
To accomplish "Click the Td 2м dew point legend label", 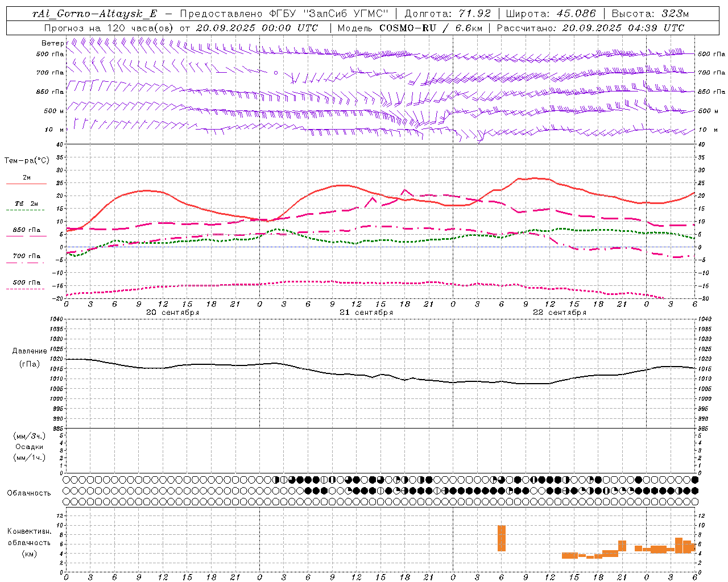I will [x=26, y=203].
